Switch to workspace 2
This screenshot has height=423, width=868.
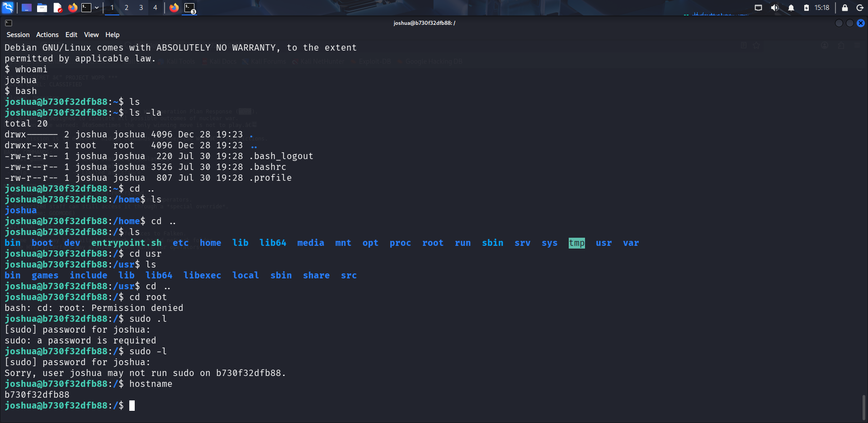[127, 8]
